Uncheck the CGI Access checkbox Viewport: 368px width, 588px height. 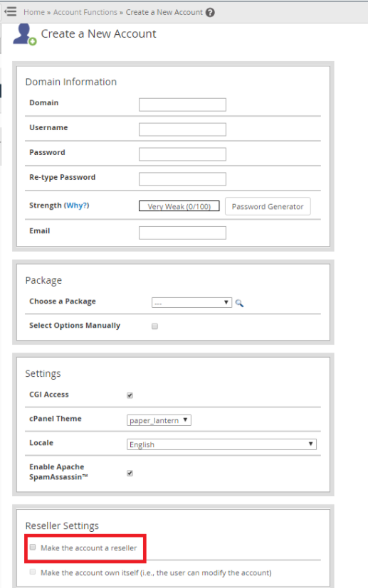[130, 395]
